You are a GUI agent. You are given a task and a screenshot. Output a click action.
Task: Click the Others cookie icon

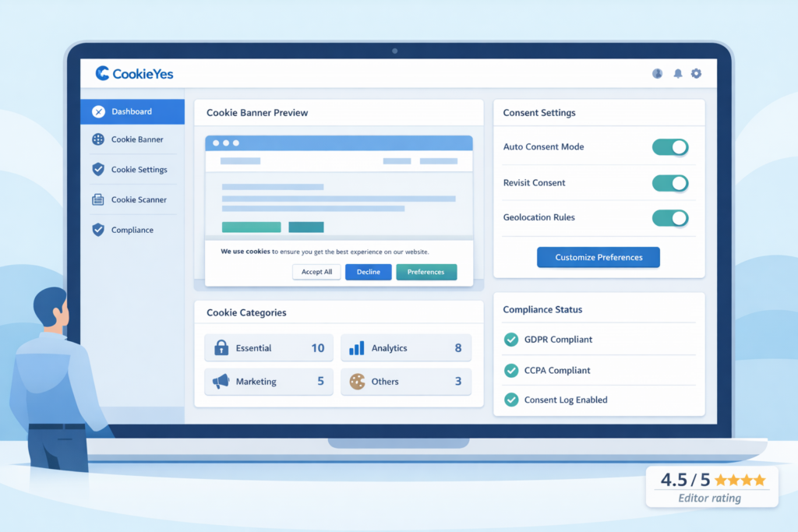tap(358, 382)
